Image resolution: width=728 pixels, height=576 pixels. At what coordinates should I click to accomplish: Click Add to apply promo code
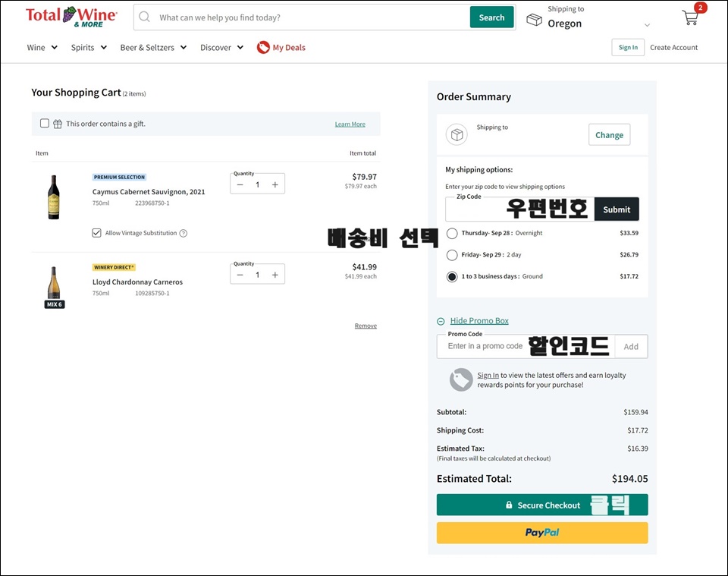[631, 347]
